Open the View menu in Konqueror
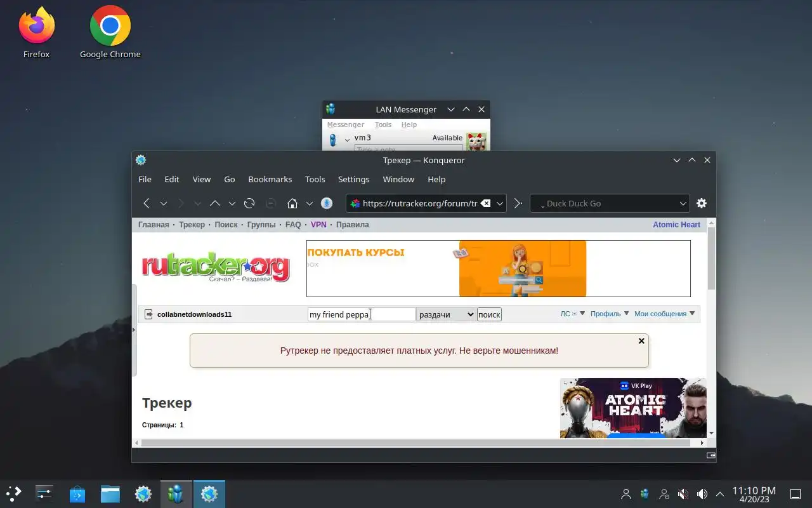The width and height of the screenshot is (812, 508). click(202, 179)
